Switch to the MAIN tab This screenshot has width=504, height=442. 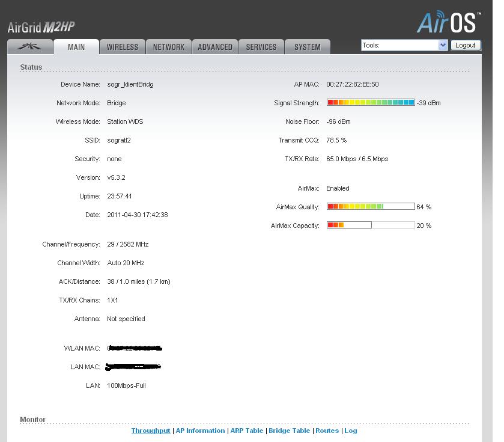(76, 47)
